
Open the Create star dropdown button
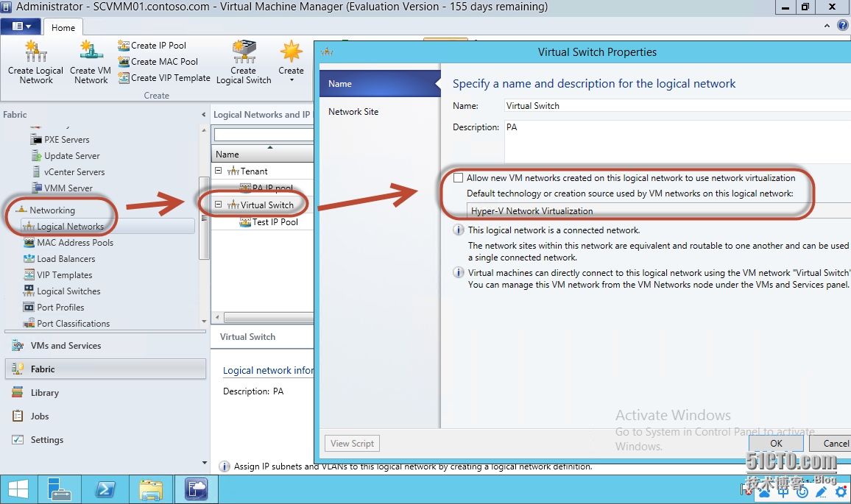(292, 61)
